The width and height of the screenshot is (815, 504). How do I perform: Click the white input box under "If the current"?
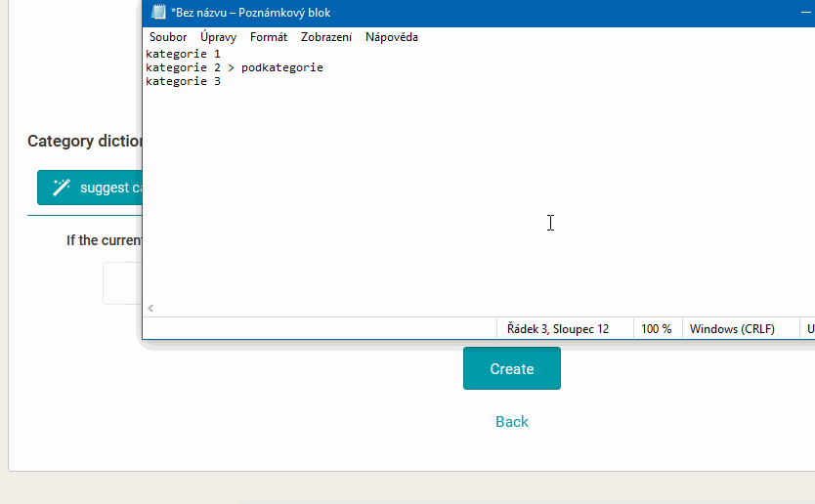122,283
